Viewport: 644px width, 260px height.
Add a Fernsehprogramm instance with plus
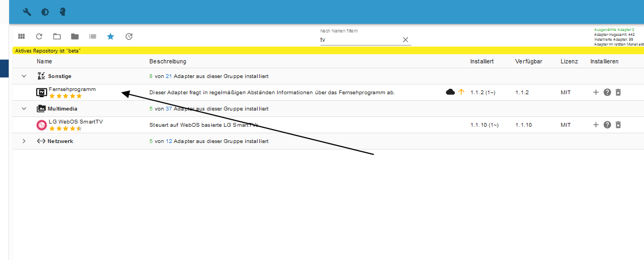coord(596,92)
